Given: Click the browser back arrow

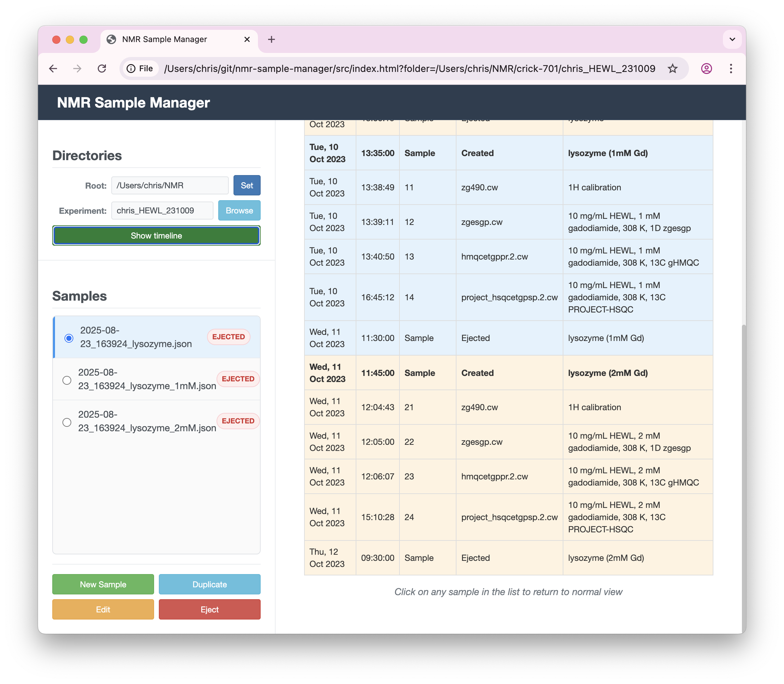Looking at the screenshot, I should point(53,68).
